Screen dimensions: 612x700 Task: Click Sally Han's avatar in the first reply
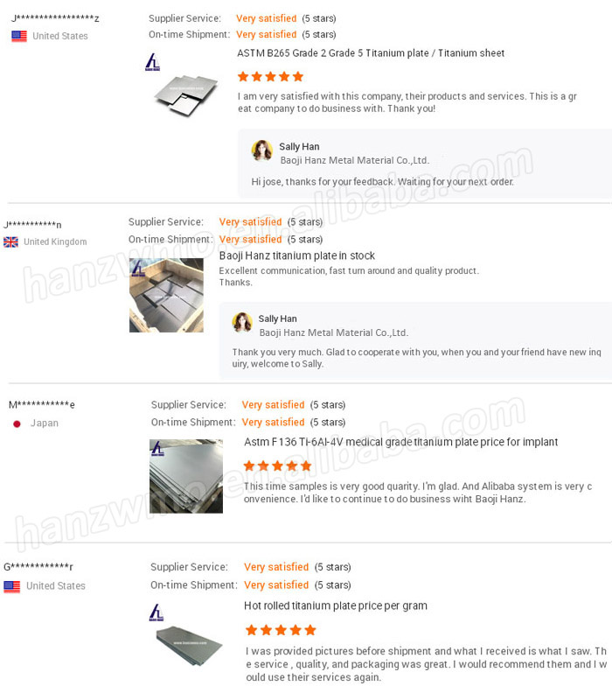point(262,150)
